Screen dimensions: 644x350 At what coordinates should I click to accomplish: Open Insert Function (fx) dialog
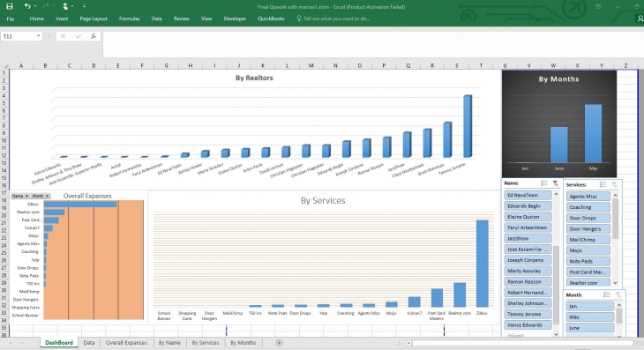pyautogui.click(x=94, y=36)
